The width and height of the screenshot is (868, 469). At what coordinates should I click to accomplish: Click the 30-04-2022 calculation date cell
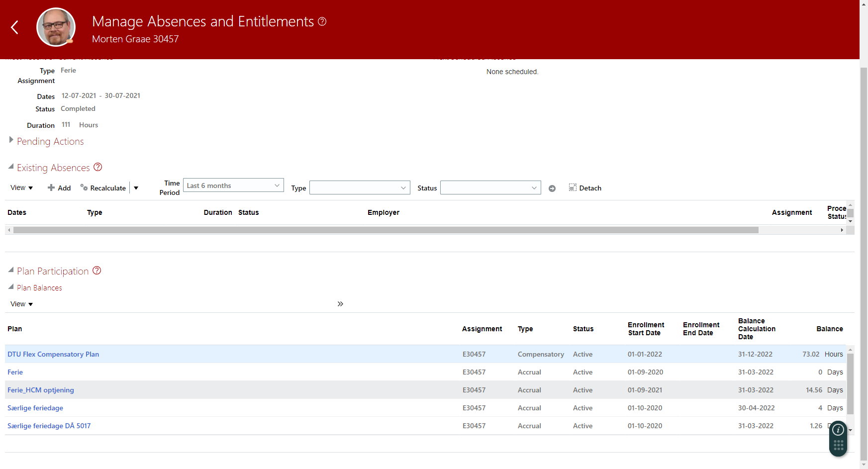(756, 408)
